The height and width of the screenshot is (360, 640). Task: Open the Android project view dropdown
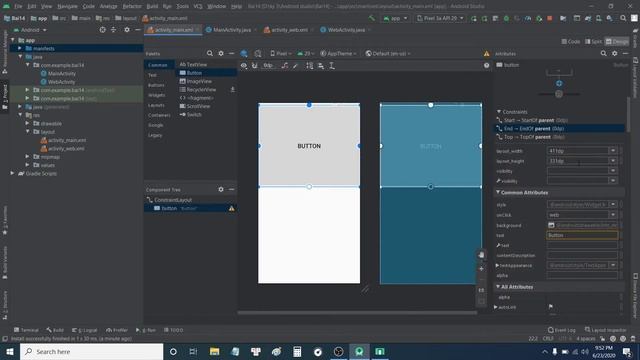click(30, 30)
